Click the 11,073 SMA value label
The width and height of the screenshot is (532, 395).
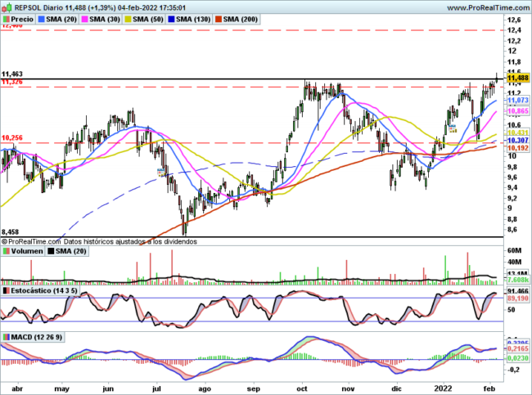coord(517,100)
